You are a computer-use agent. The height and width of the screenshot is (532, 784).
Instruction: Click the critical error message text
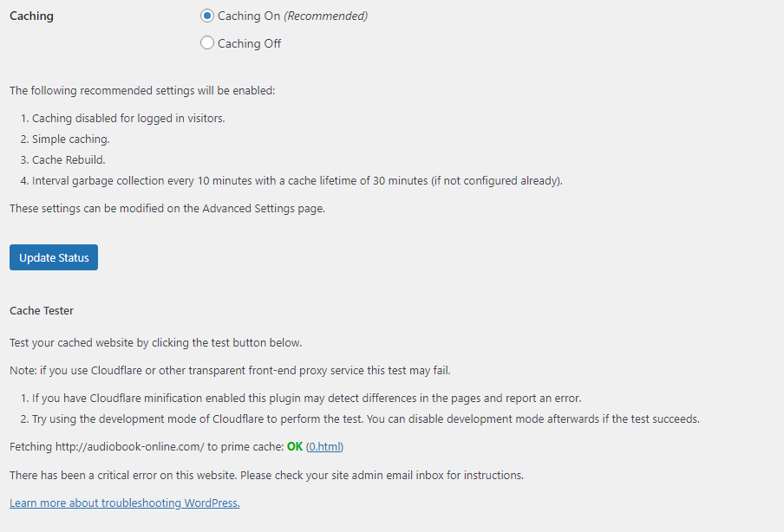click(266, 475)
